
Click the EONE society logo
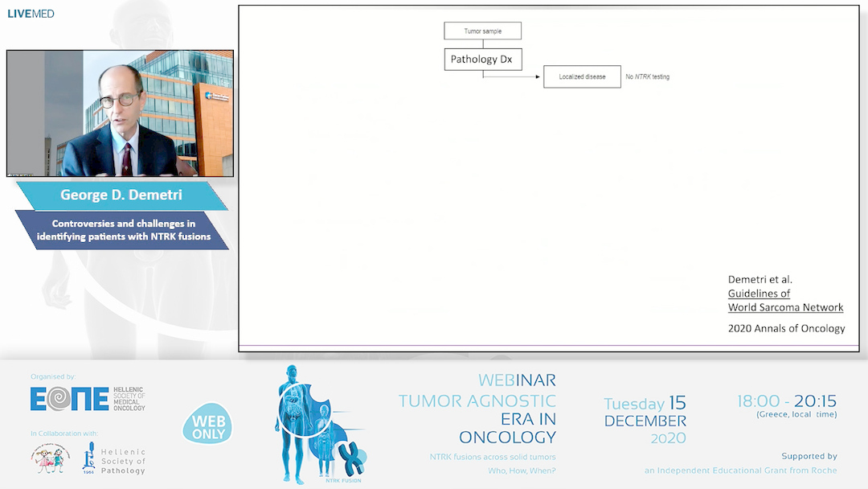click(x=70, y=399)
